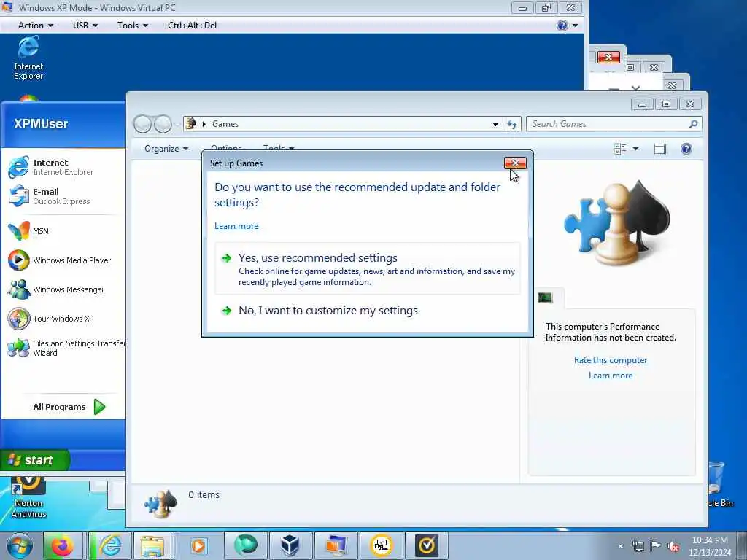Choose Yes, use recommended settings
The image size is (747, 560).
(368, 268)
